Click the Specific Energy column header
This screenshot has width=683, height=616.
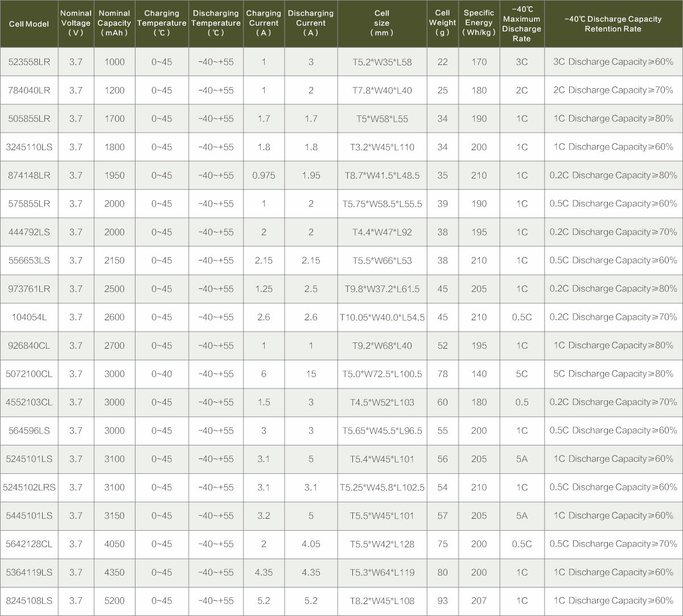click(x=479, y=24)
